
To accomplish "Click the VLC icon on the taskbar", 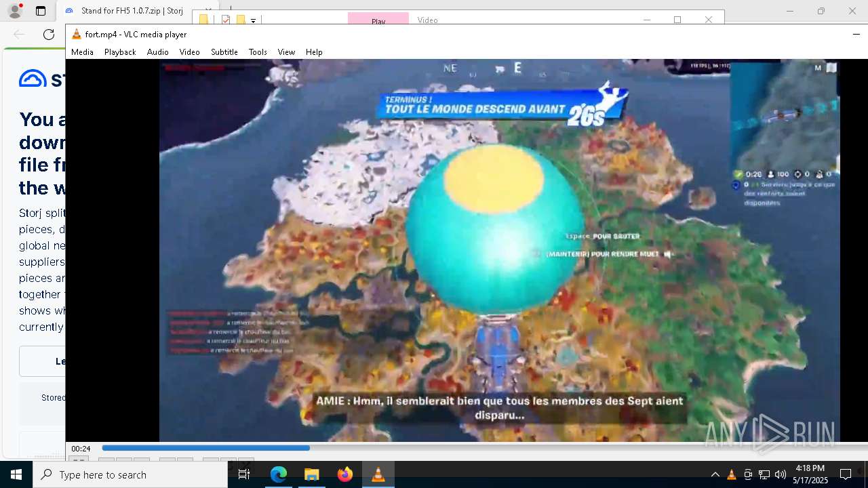I will tap(378, 474).
